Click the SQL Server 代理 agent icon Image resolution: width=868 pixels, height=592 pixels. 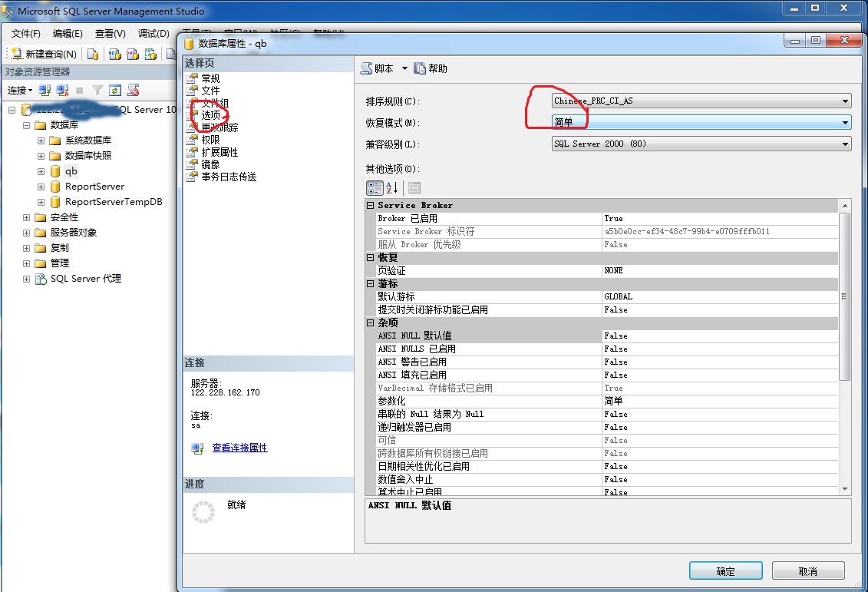41,279
